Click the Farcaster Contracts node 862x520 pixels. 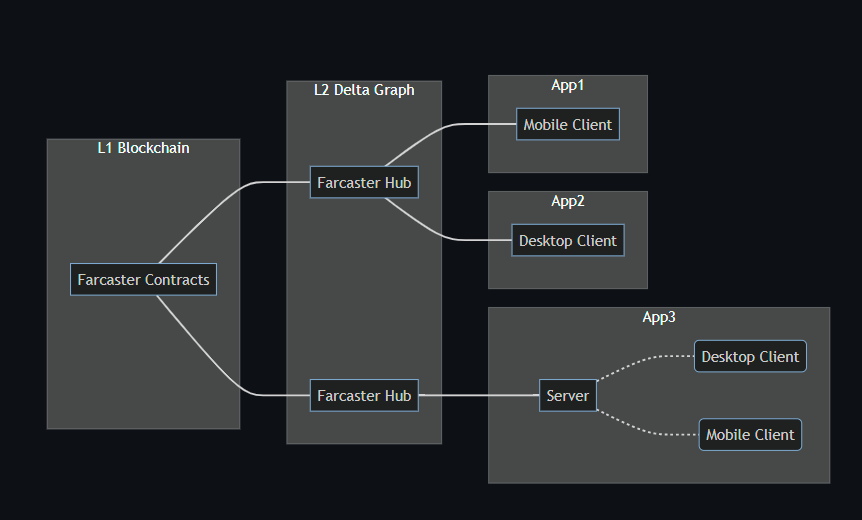[144, 280]
